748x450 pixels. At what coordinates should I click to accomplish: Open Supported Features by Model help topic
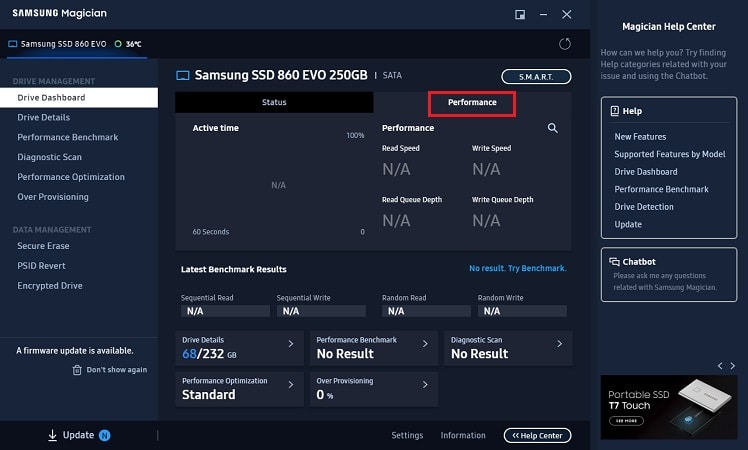(x=670, y=154)
